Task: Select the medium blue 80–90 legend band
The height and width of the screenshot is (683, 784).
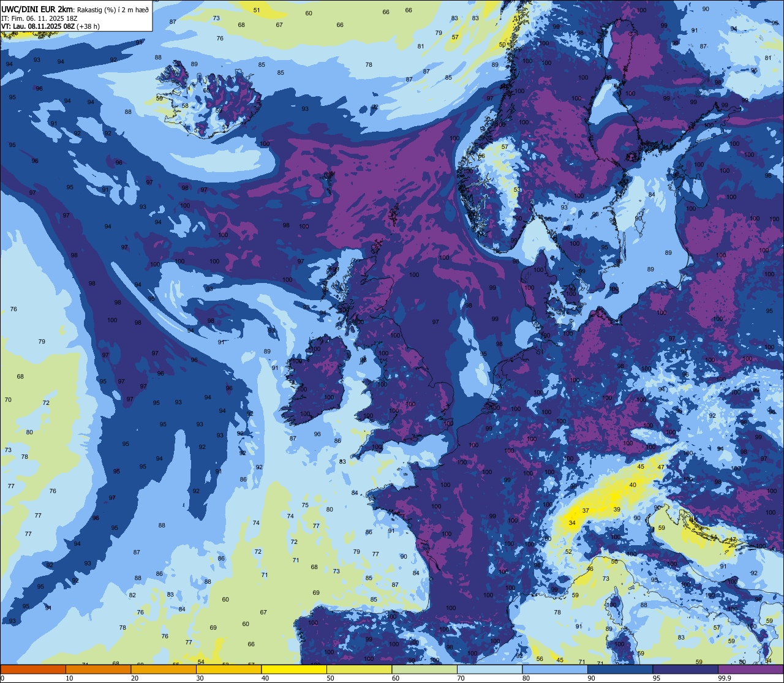Action: click(x=555, y=669)
